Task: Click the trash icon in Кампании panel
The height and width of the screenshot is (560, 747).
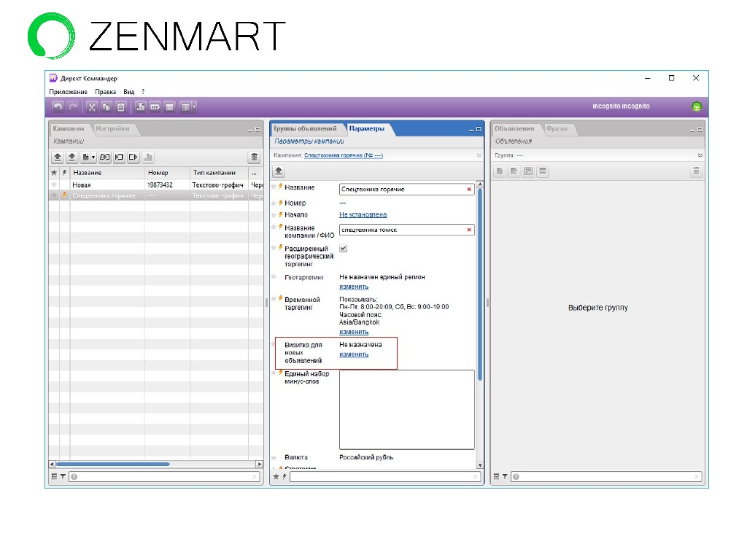Action: tap(254, 157)
